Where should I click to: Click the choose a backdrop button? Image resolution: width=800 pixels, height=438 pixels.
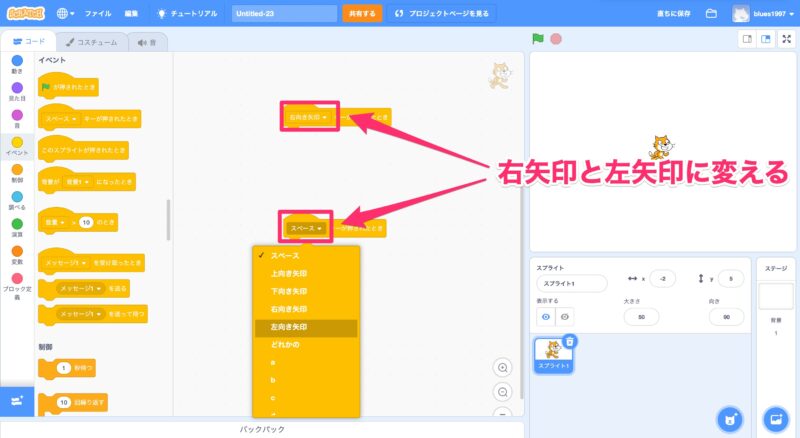tap(775, 419)
